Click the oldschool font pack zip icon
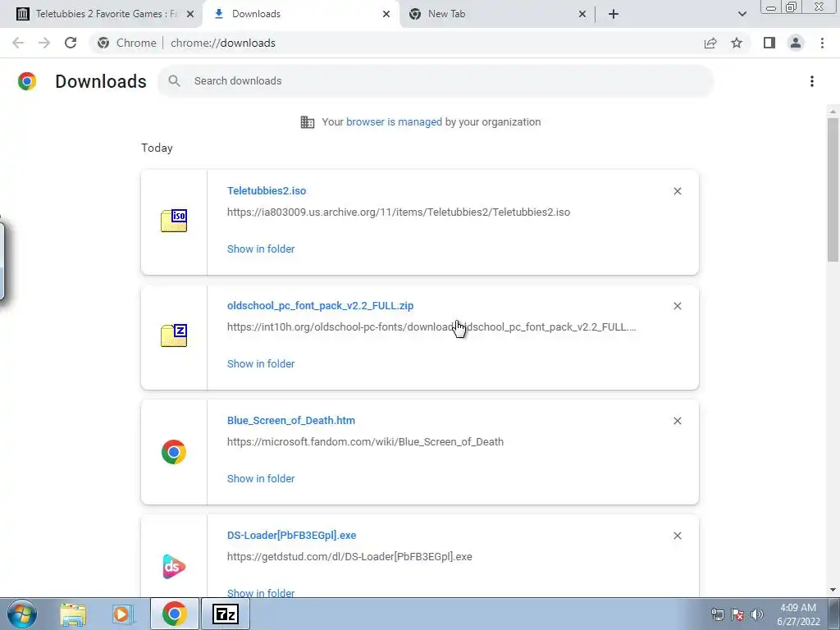Screen dimensions: 840x630 (x=174, y=336)
